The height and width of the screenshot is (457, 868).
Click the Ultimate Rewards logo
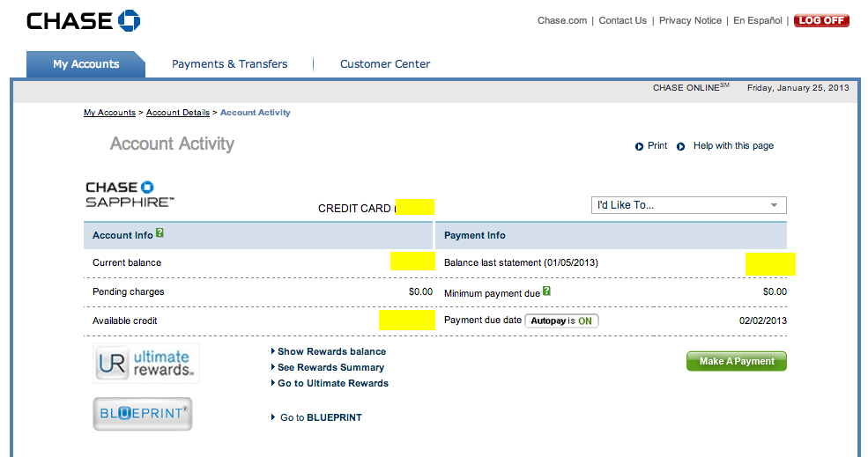[146, 364]
